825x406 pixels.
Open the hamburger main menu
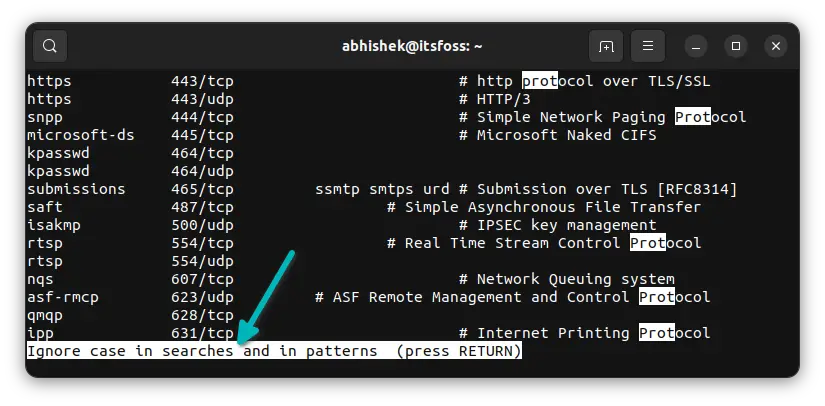[648, 46]
